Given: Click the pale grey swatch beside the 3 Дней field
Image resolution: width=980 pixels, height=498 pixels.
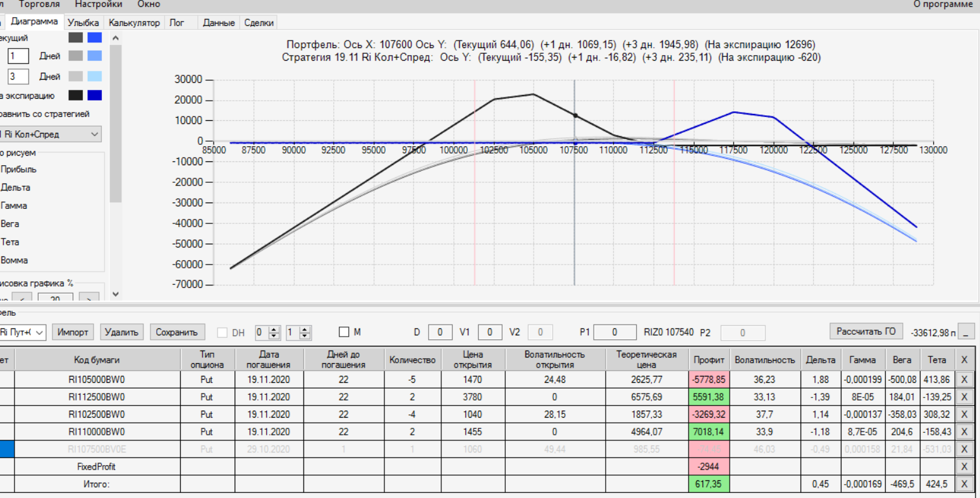Looking at the screenshot, I should pos(76,77).
